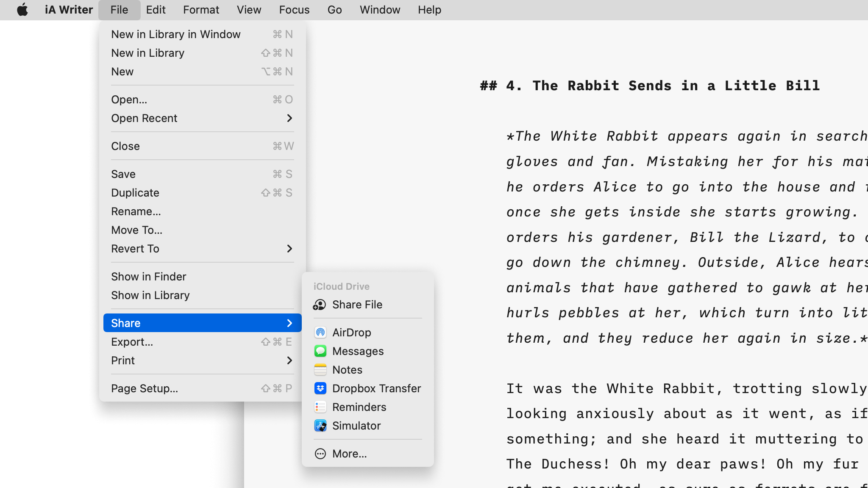Choose New in Library in Window
Screen dimensions: 868x488
pyautogui.click(x=203, y=34)
